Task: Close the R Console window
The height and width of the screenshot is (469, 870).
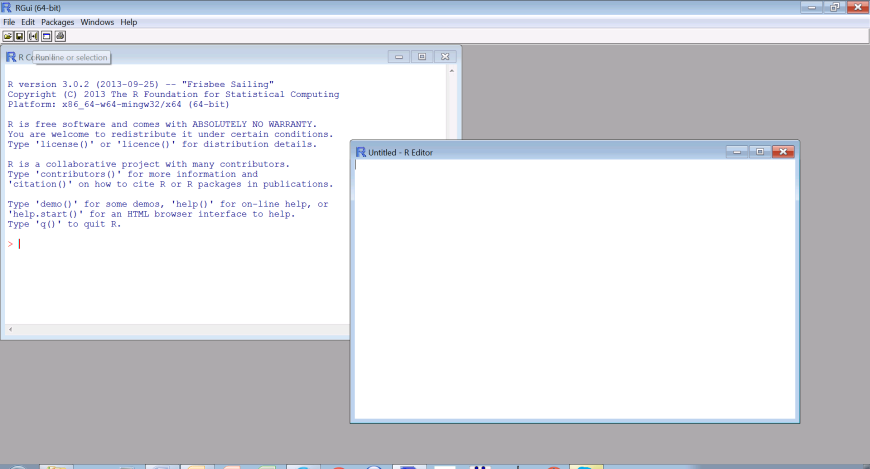Action: coord(446,57)
